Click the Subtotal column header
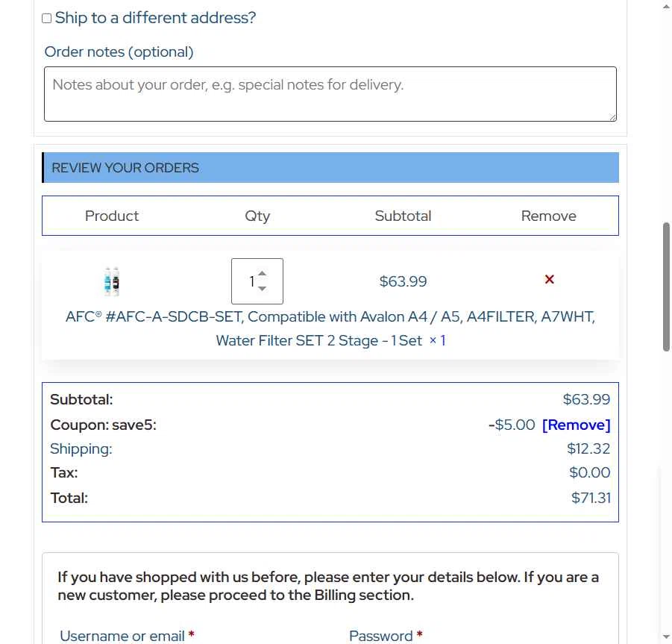The width and height of the screenshot is (672, 644). pyautogui.click(x=403, y=216)
